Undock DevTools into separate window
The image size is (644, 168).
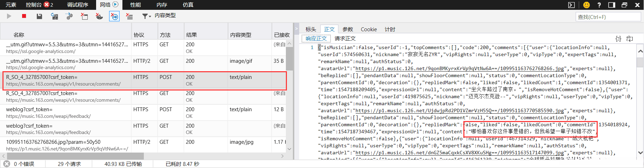[x=624, y=5]
